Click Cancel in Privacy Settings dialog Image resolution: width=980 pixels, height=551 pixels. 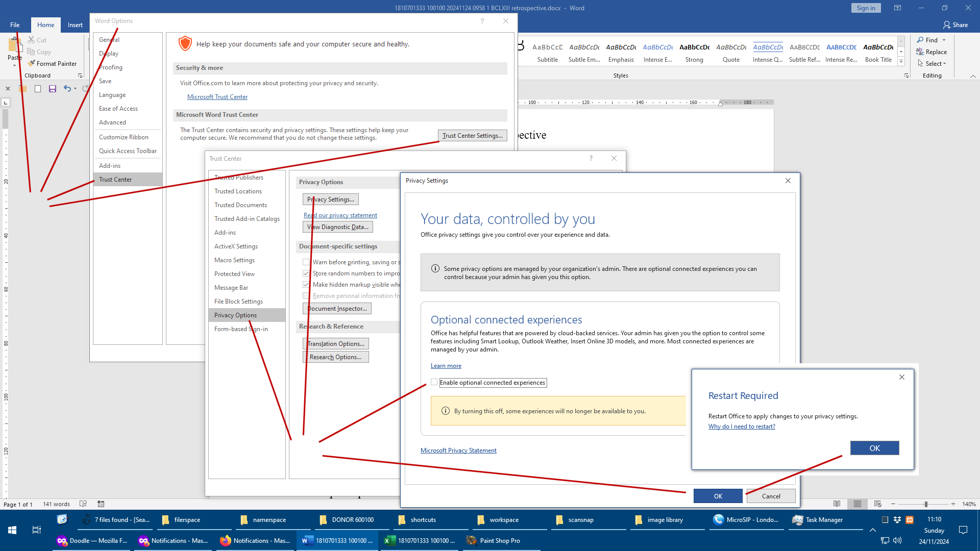(x=771, y=496)
